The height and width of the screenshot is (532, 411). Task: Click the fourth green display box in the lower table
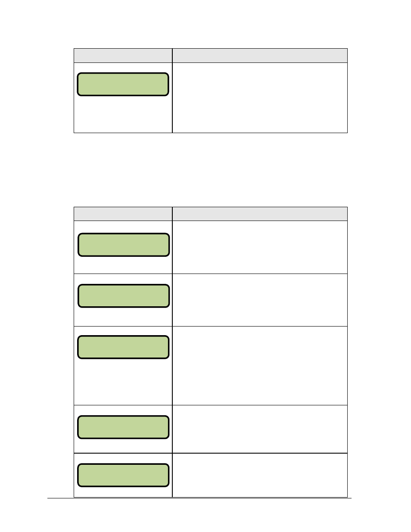pos(123,427)
